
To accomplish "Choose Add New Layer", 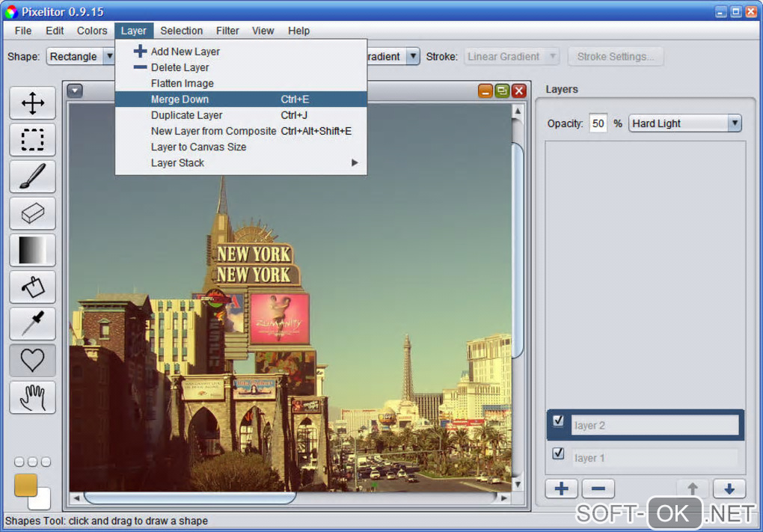I will (241, 52).
